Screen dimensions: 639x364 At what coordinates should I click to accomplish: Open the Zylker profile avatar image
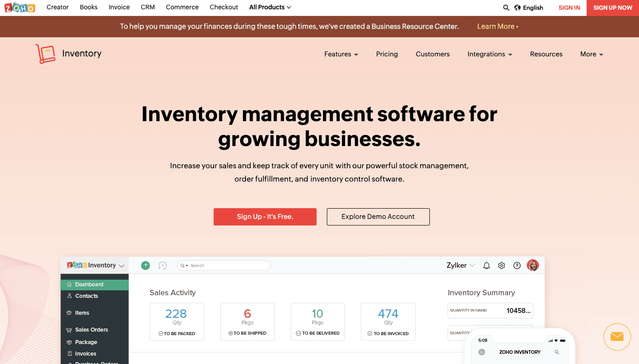(533, 265)
